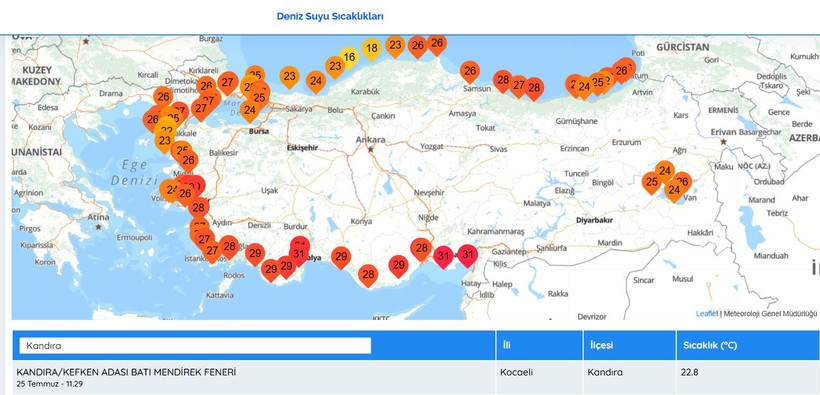This screenshot has width=820, height=395.
Task: Click the yellow 16 degree marker
Action: 349,58
